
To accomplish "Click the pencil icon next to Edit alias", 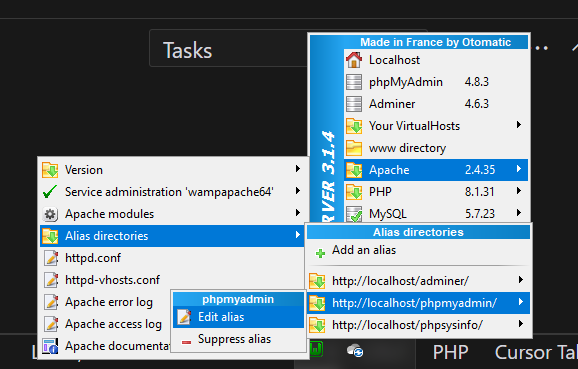I will pos(184,317).
